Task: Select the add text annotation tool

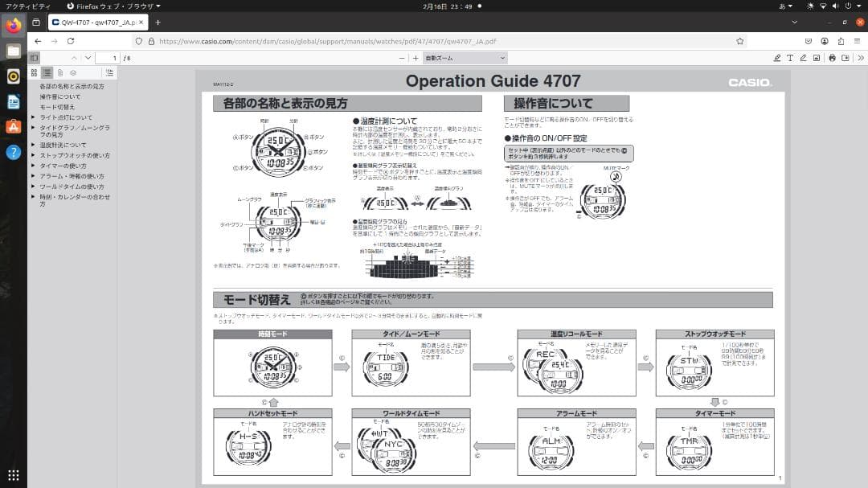Action: point(790,58)
